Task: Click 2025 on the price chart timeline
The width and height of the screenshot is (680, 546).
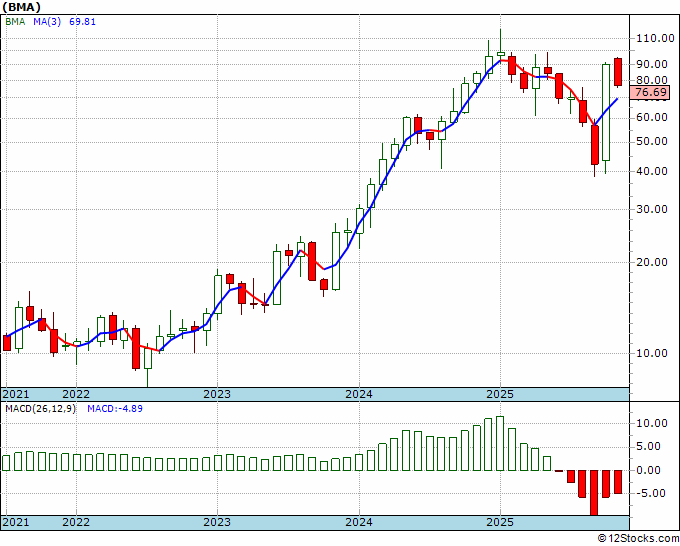Action: [x=500, y=394]
